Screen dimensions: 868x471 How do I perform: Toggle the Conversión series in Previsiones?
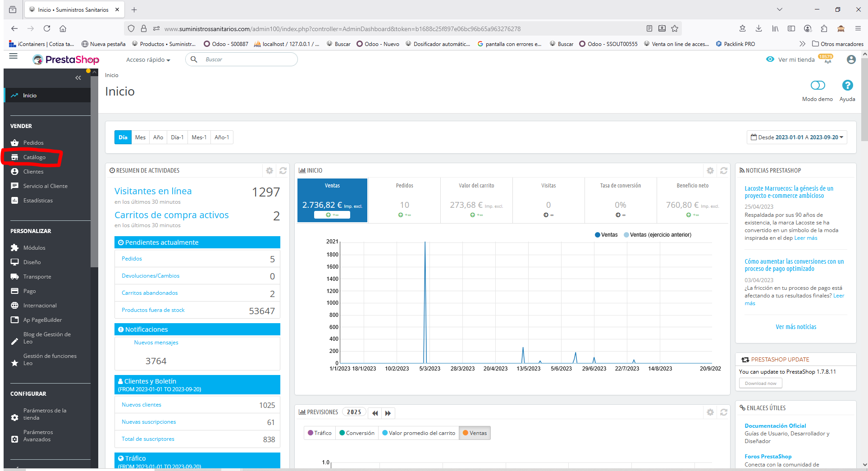[357, 433]
